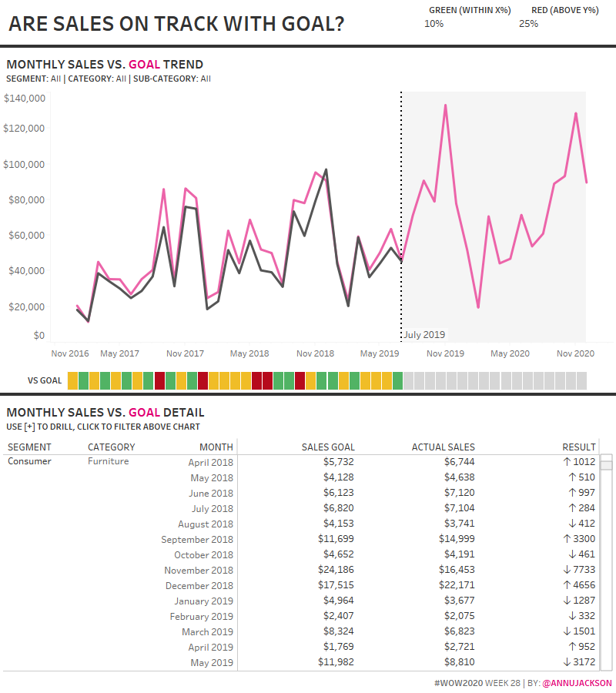
Task: Select the first yellow square in VS GOAL strip
Action: 73,380
